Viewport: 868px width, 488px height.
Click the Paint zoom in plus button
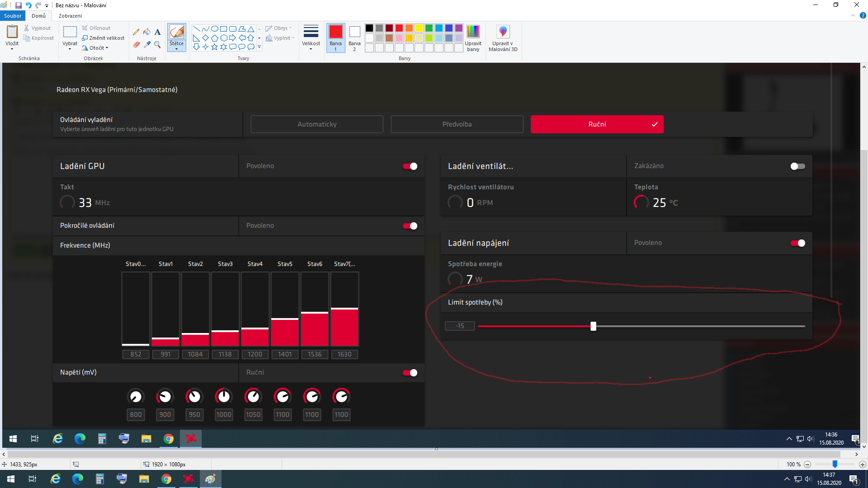point(863,464)
